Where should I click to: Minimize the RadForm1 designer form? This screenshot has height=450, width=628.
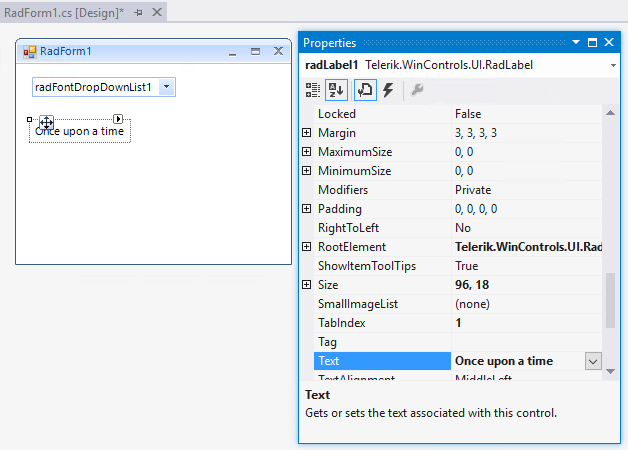(x=232, y=52)
